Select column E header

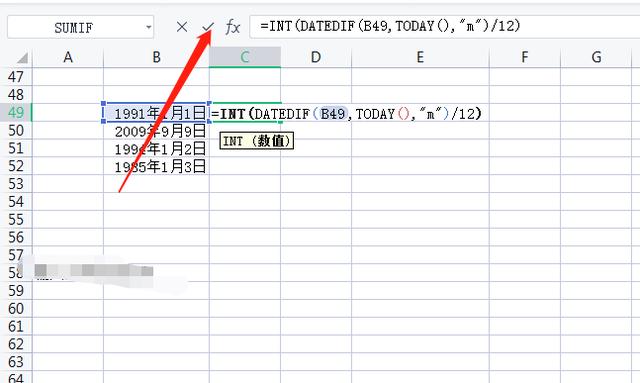click(x=420, y=57)
